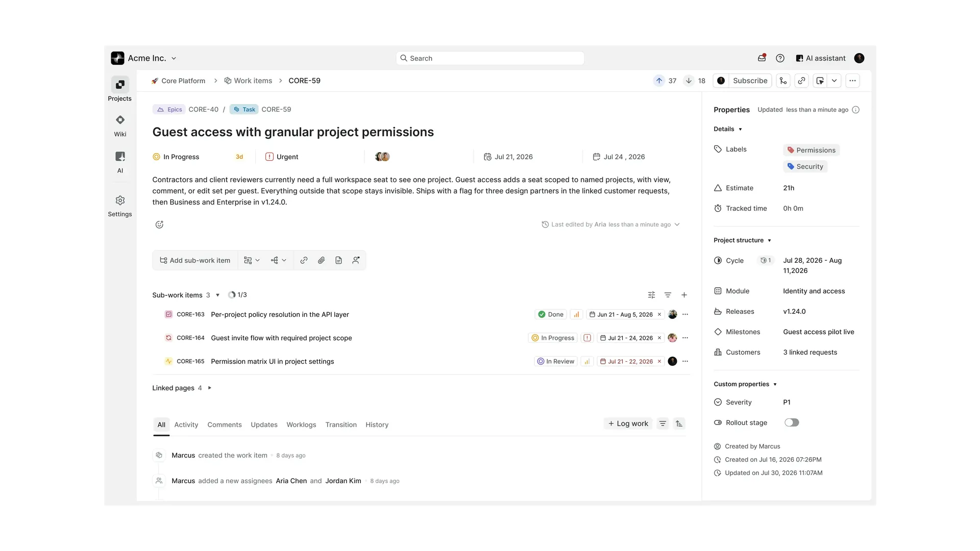Copy work item link icon in header
The image size is (980, 551).
tap(801, 81)
